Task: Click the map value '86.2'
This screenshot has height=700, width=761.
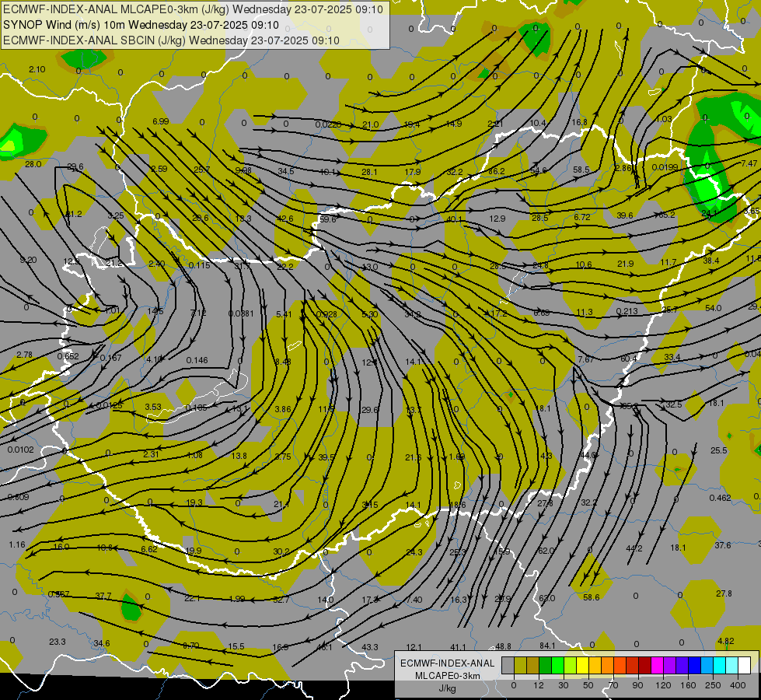Action: click(x=497, y=171)
